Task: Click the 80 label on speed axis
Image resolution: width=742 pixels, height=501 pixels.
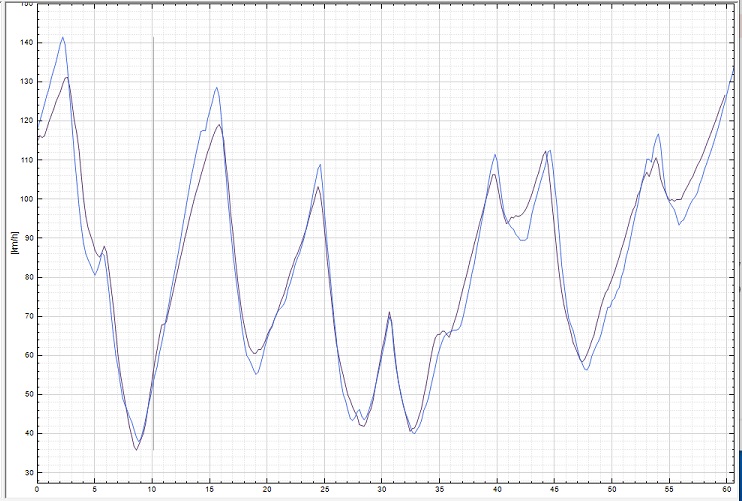Action: coord(28,277)
